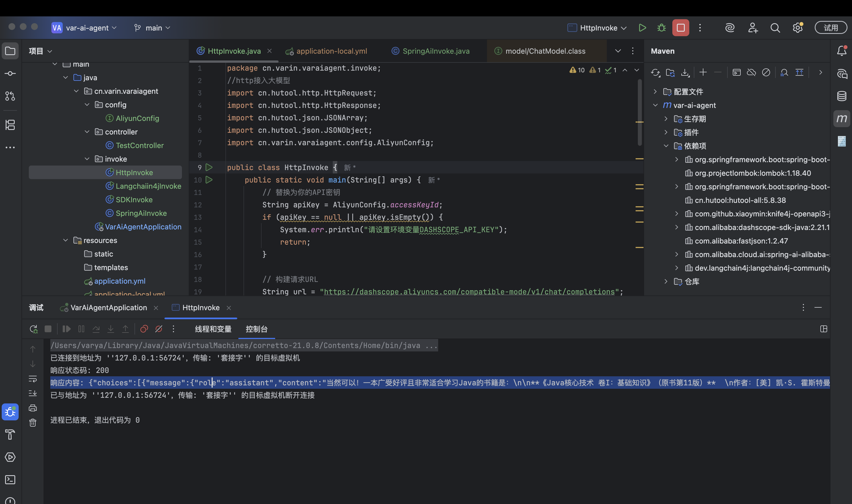The image size is (852, 504).
Task: Clear console with the trash icon
Action: pos(32,422)
